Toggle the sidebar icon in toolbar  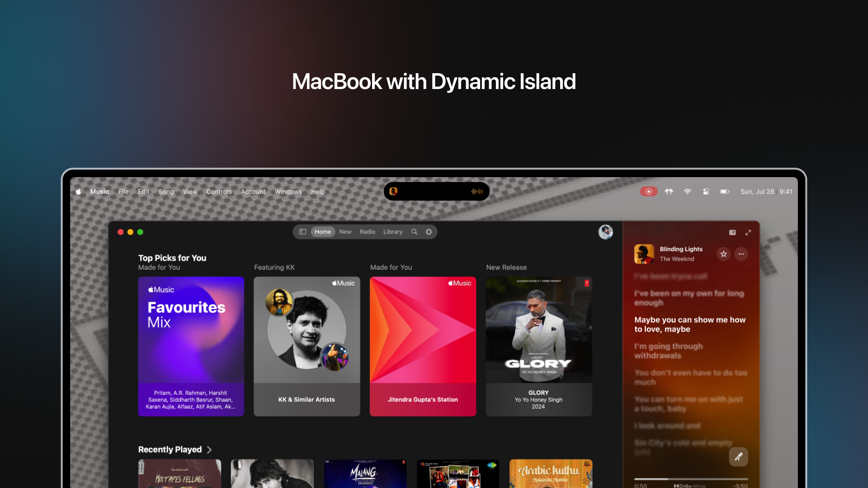(x=302, y=232)
